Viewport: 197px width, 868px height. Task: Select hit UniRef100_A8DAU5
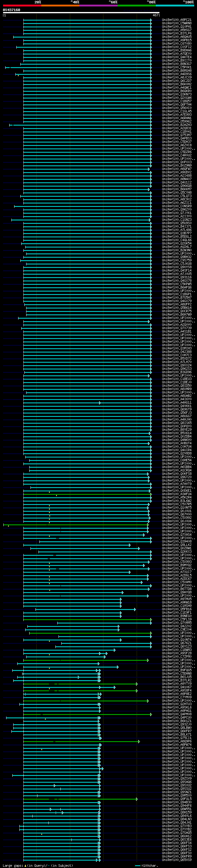(177, 37)
